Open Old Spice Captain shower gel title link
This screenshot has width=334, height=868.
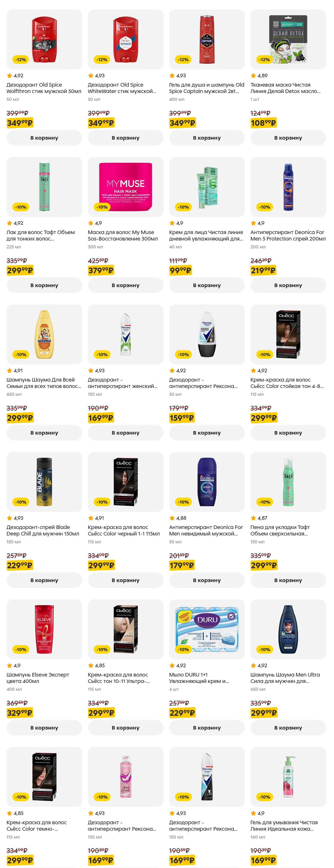[x=206, y=88]
